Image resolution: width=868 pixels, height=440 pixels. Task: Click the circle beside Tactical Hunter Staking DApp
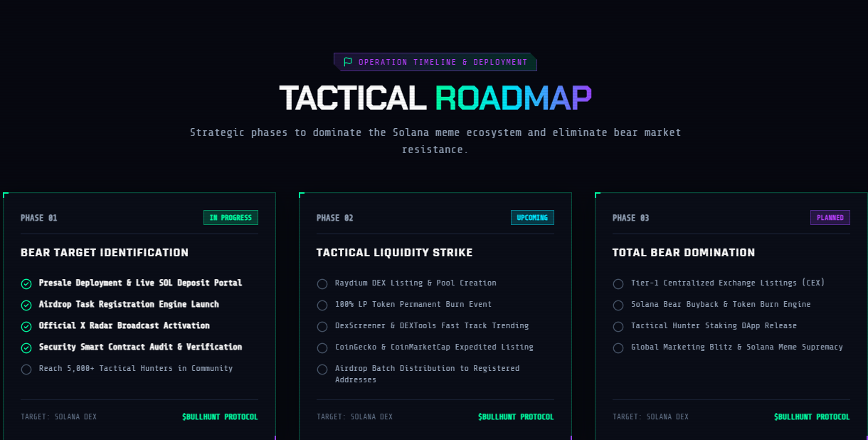618,327
